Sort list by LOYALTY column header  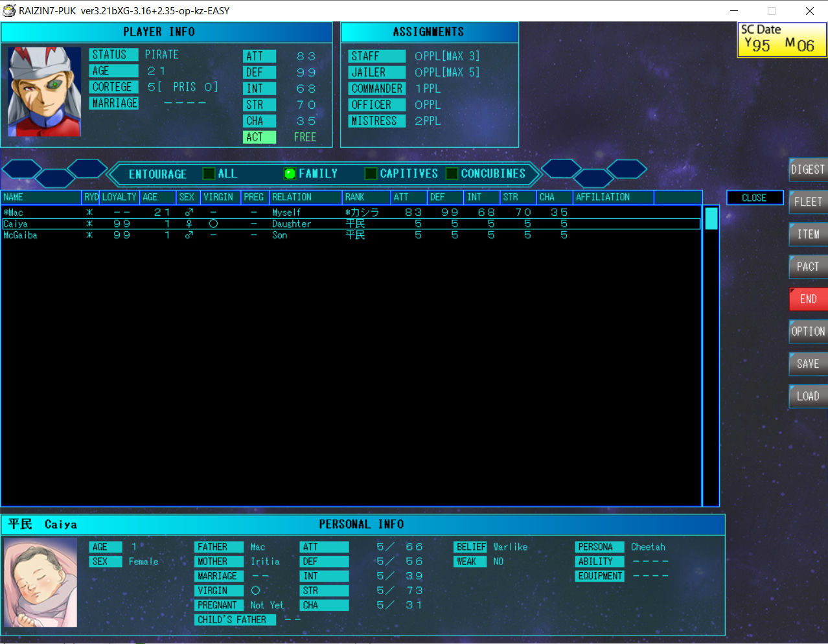119,197
